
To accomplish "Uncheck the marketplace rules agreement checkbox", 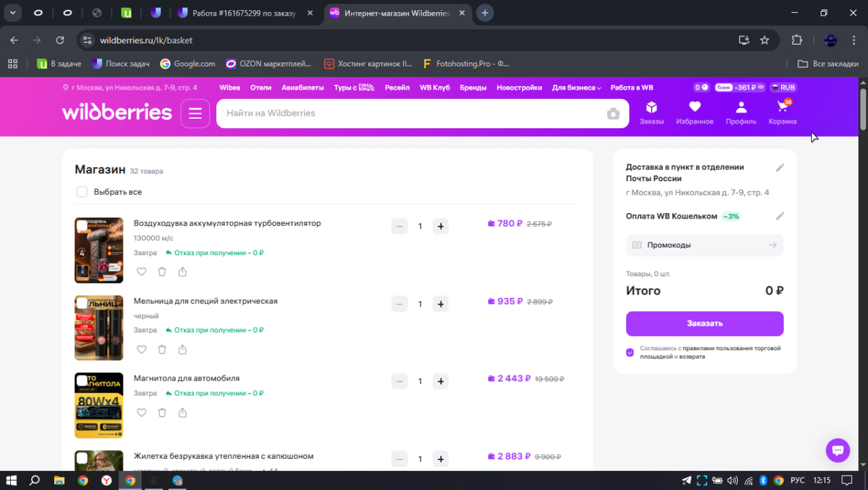I will coord(630,352).
